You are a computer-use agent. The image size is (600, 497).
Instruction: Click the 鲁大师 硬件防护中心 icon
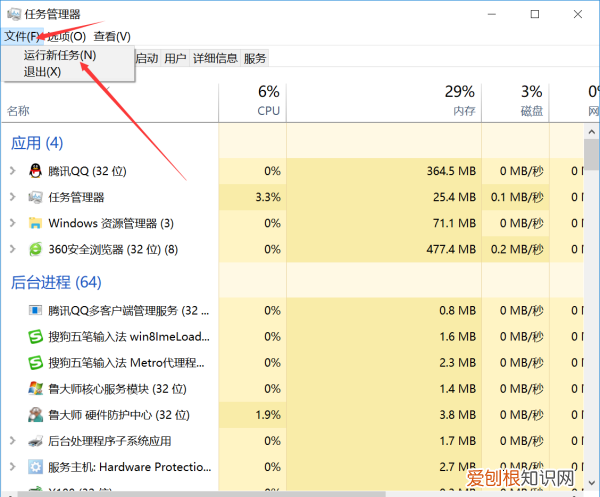(36, 415)
